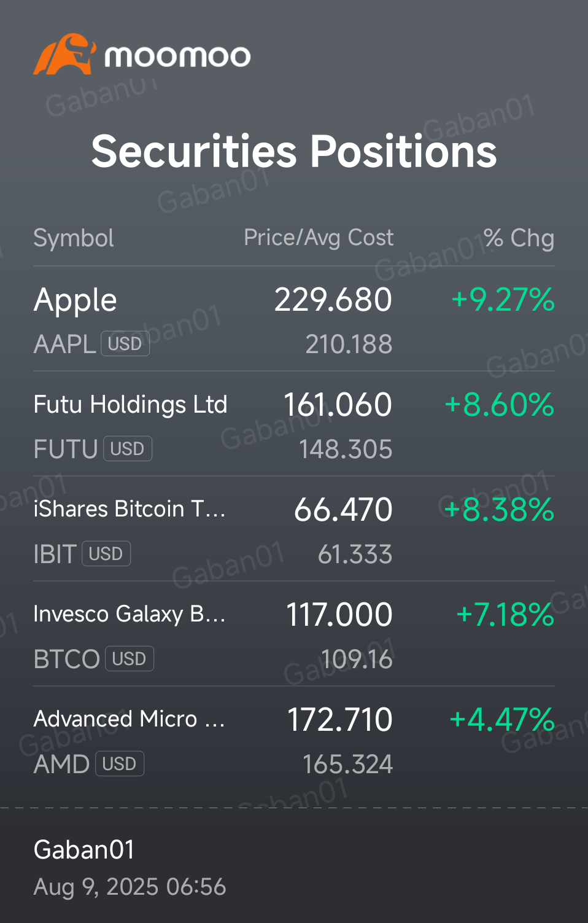The image size is (588, 923).
Task: Click the USD badge beside BTCO
Action: click(x=130, y=659)
